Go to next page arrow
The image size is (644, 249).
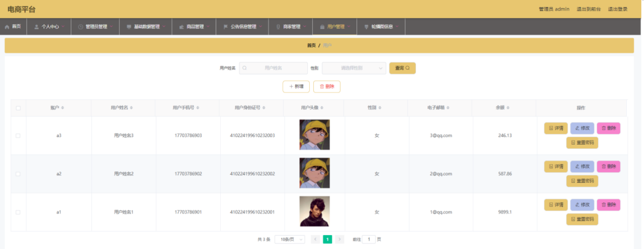tap(340, 239)
